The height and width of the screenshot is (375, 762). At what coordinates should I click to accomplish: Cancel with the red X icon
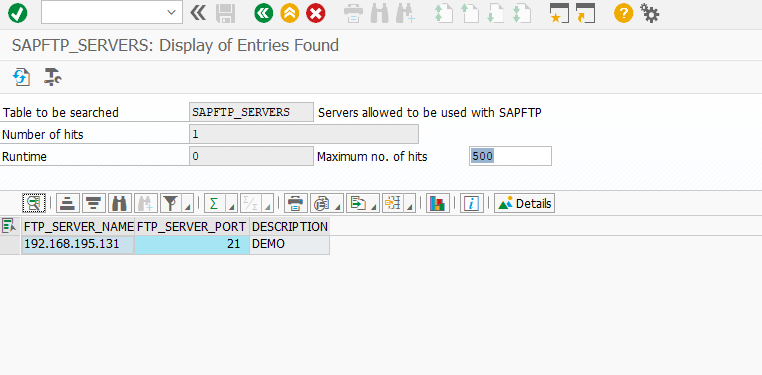coord(316,13)
